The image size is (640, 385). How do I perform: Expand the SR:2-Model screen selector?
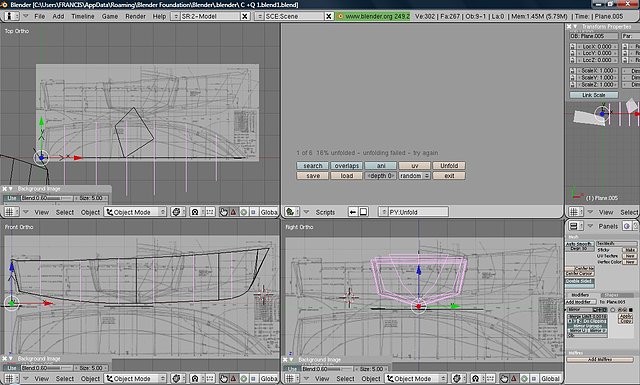(176, 16)
